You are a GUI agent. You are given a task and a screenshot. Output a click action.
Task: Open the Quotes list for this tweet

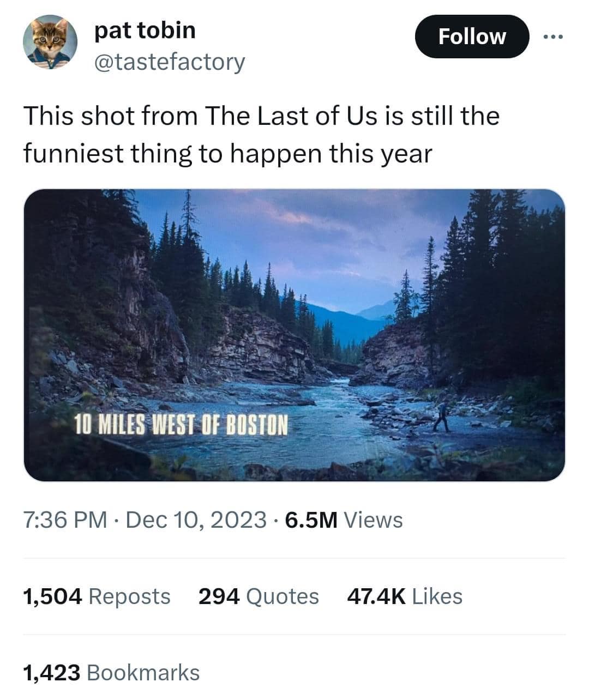pos(258,596)
